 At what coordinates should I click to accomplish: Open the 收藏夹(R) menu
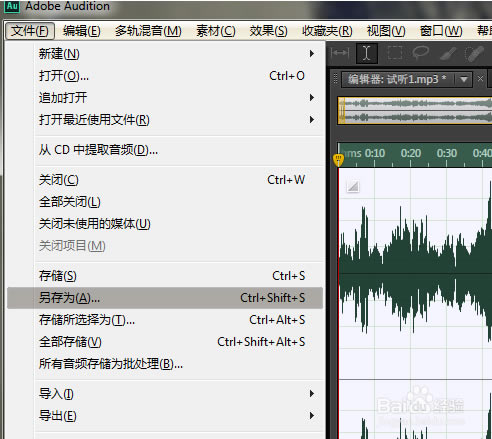click(x=327, y=31)
